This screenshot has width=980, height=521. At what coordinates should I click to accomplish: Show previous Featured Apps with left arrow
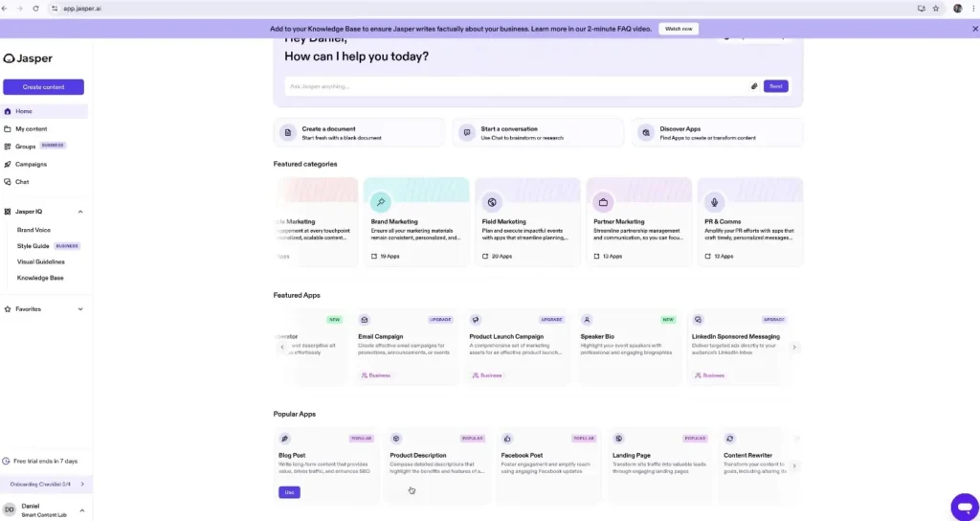282,347
